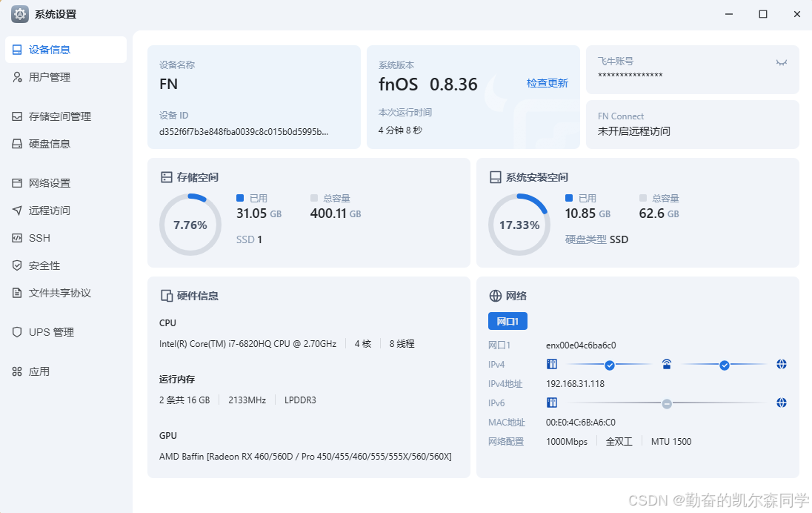Click first IPv4 connection check mark
Viewport: 812px width, 513px height.
coord(610,365)
